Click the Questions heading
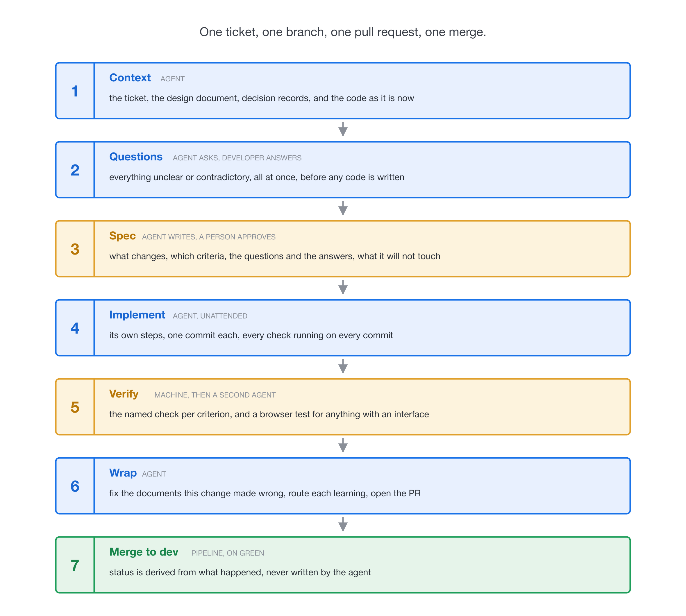Screen dimensions: 686x616 tap(136, 157)
